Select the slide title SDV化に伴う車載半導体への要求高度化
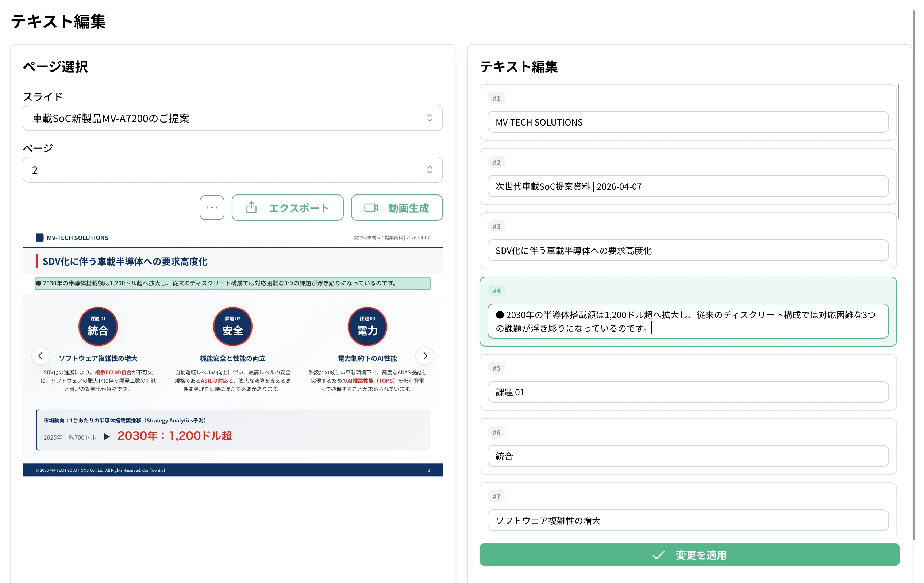The height and width of the screenshot is (583, 924). 125,261
